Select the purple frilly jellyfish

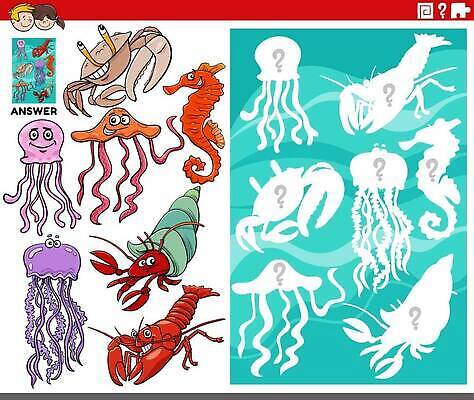tap(53, 308)
